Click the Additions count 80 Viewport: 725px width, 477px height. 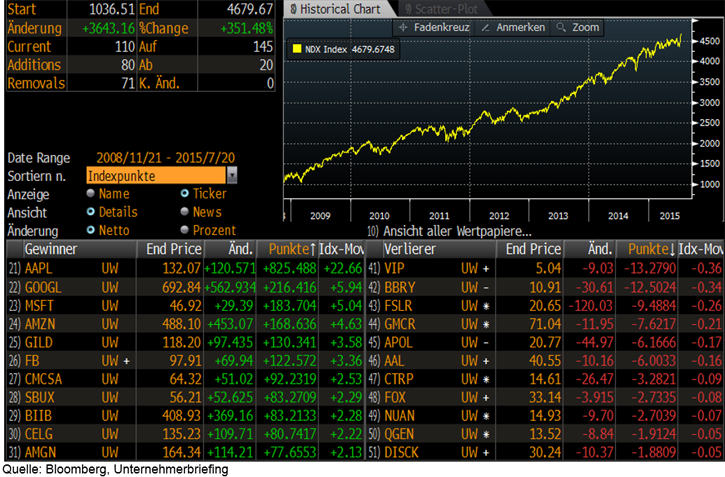coord(128,65)
